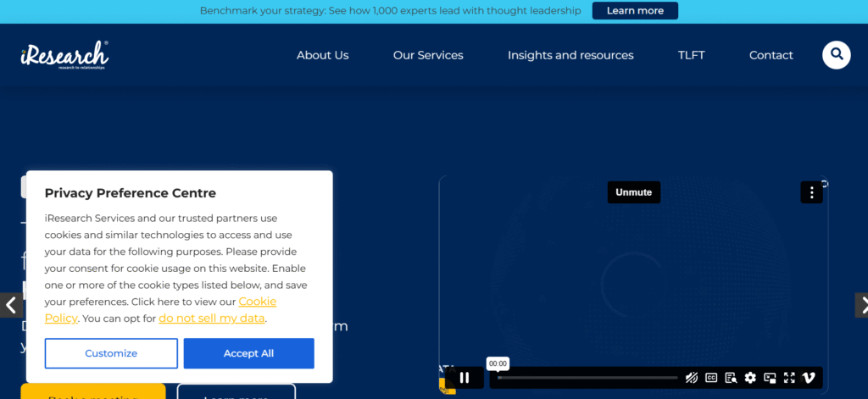This screenshot has height=399, width=868.
Task: Toggle closed captions CC in the video
Action: (x=711, y=378)
